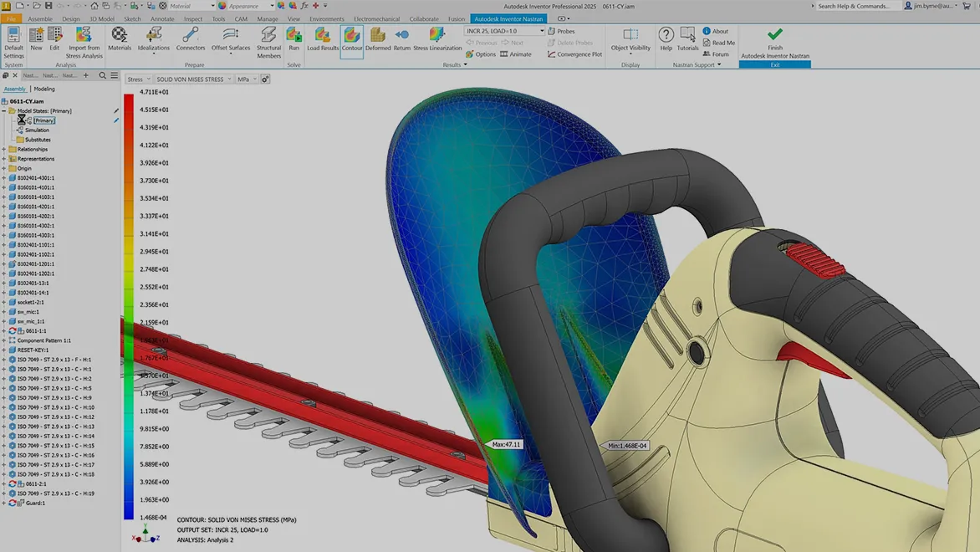Switch to the Modeling browser tab
The width and height of the screenshot is (980, 552).
pyautogui.click(x=43, y=89)
